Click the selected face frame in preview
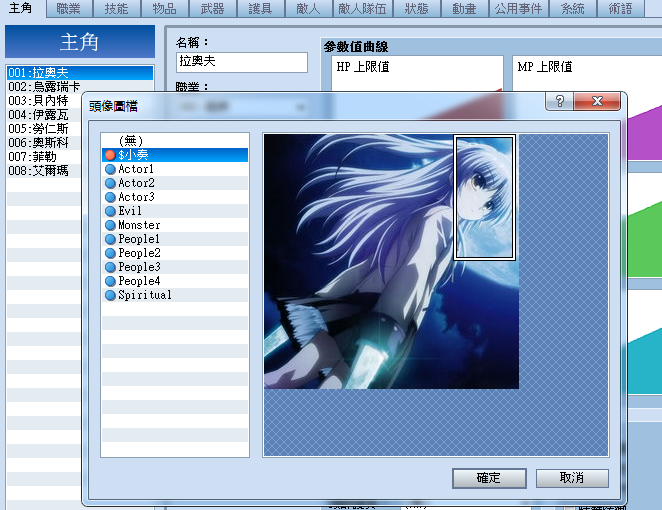This screenshot has width=662, height=510. [x=484, y=197]
